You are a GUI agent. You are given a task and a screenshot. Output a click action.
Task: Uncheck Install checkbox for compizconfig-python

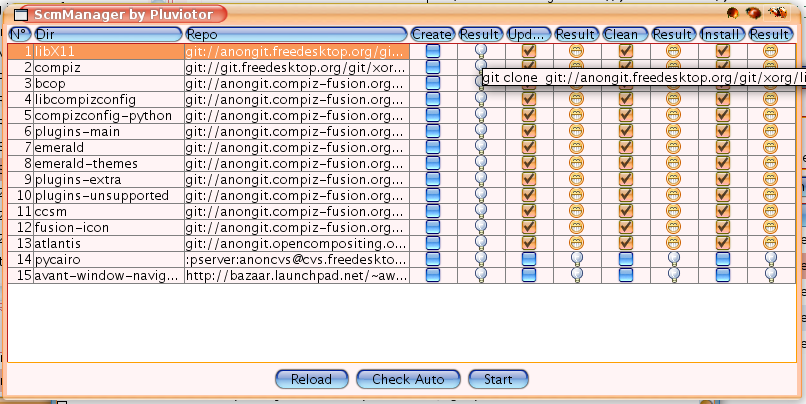pos(723,115)
